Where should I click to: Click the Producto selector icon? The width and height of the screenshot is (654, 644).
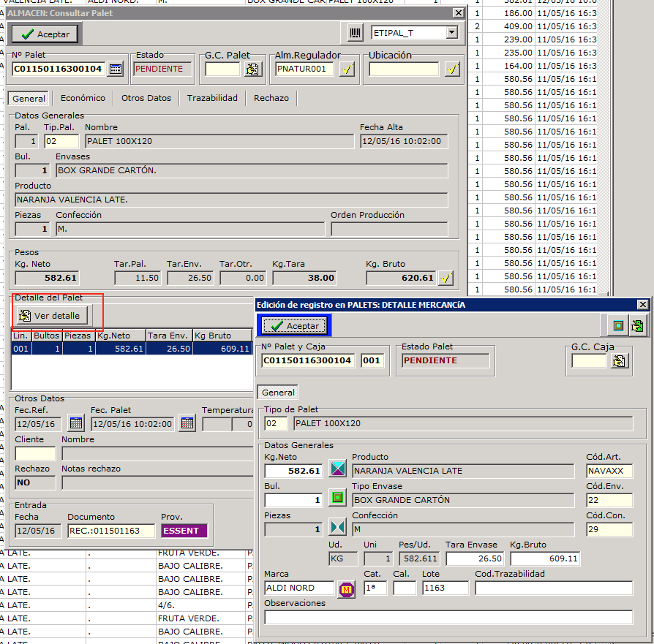[x=337, y=469]
